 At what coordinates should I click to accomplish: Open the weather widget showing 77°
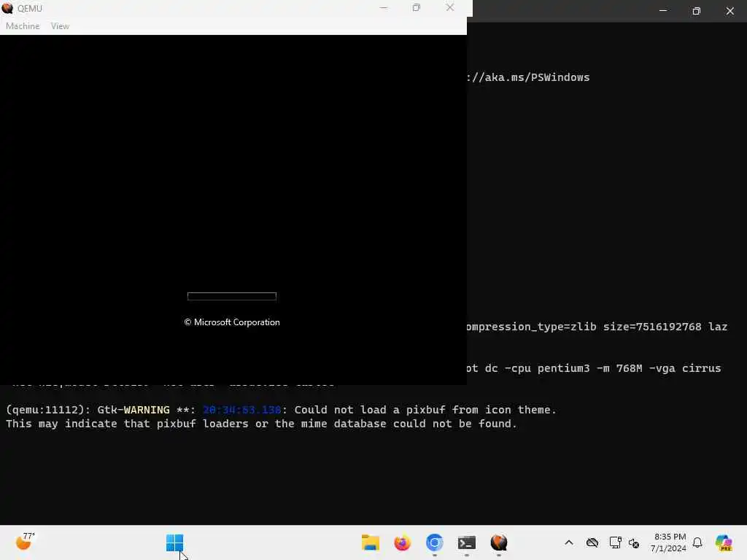pyautogui.click(x=25, y=542)
